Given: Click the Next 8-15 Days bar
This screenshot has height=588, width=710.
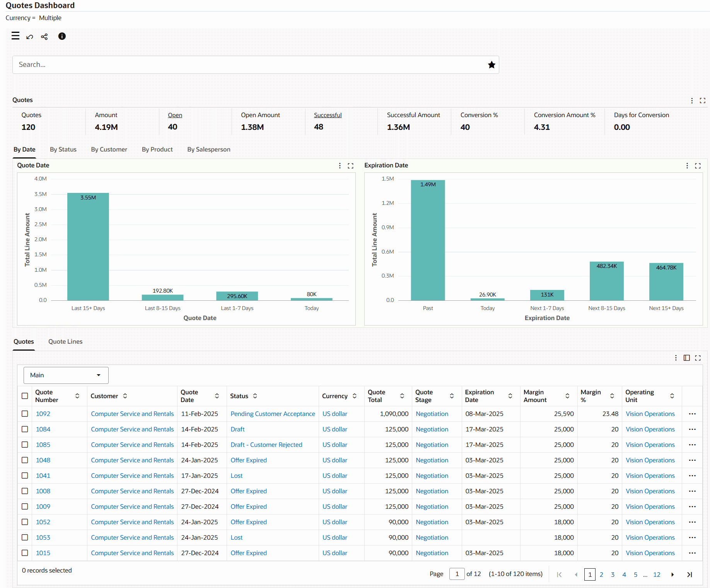Looking at the screenshot, I should tap(606, 281).
